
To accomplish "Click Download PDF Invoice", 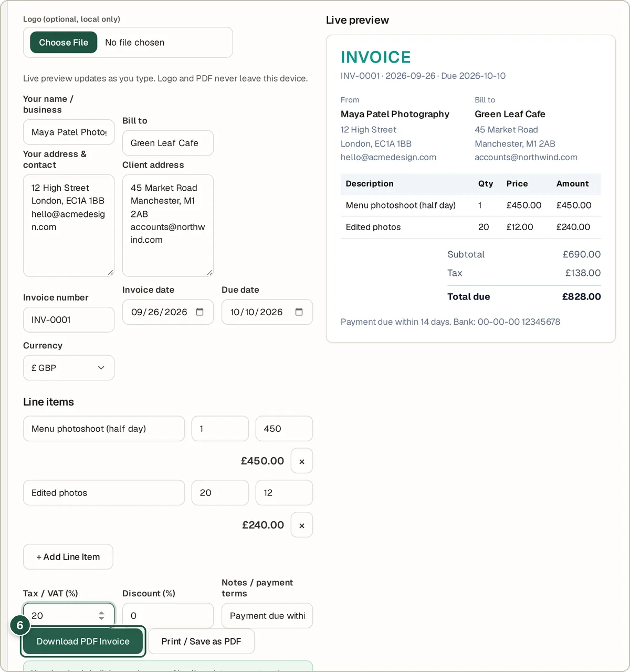I will pos(83,642).
